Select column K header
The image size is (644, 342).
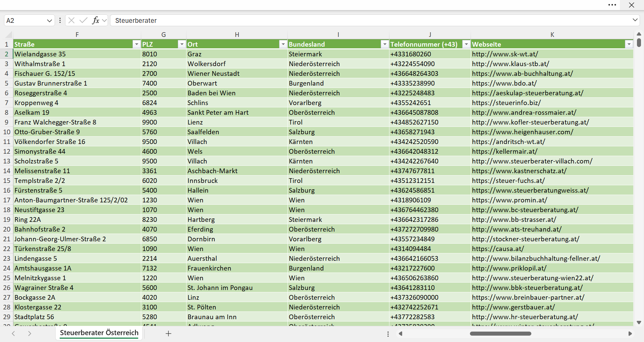tap(552, 35)
